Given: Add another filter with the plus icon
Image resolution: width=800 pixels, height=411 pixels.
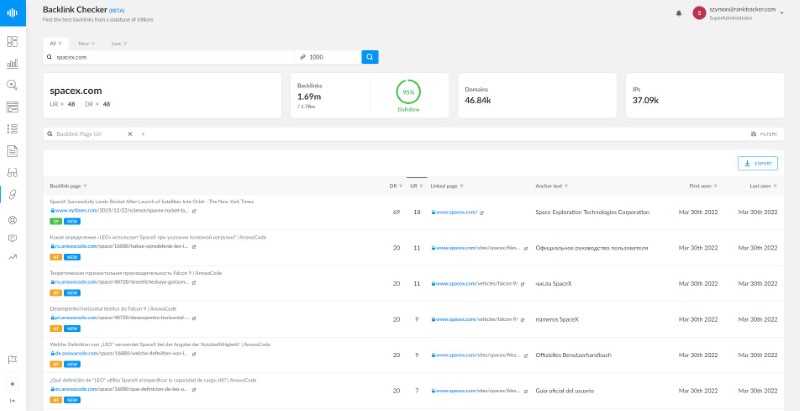Looking at the screenshot, I should (143, 134).
